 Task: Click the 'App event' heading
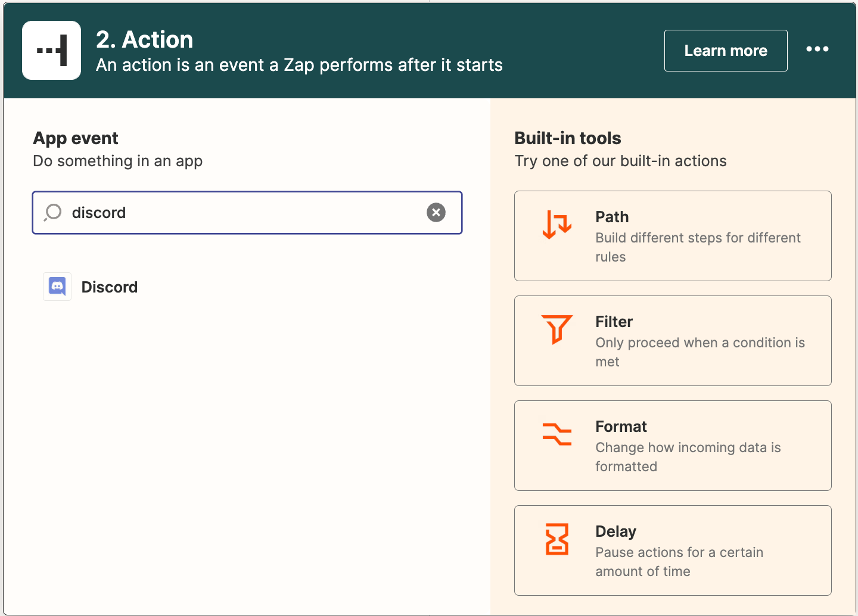click(76, 138)
